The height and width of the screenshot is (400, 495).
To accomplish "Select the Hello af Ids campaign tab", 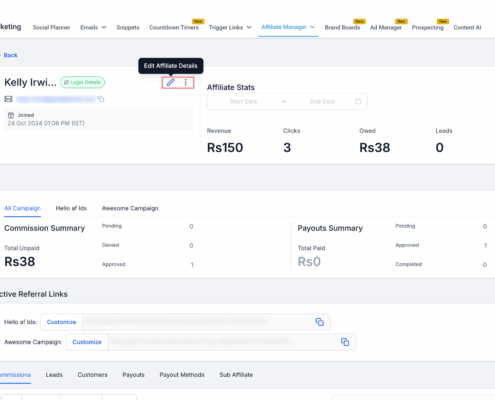I will (x=71, y=208).
